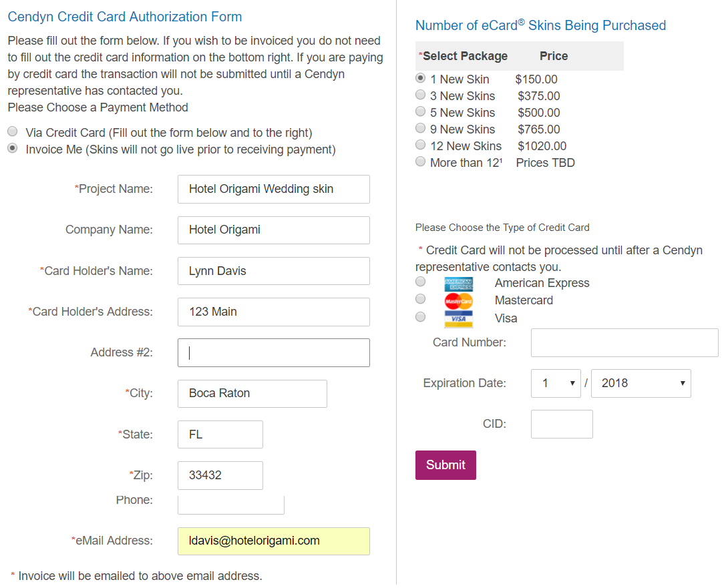Select the 5 New Skins package
726x588 pixels.
click(x=420, y=111)
